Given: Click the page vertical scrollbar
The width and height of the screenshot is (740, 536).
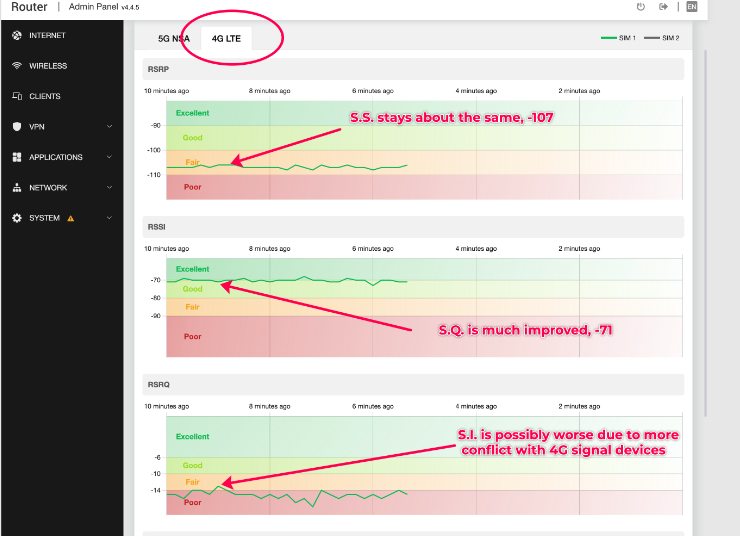Looking at the screenshot, I should click(x=706, y=233).
